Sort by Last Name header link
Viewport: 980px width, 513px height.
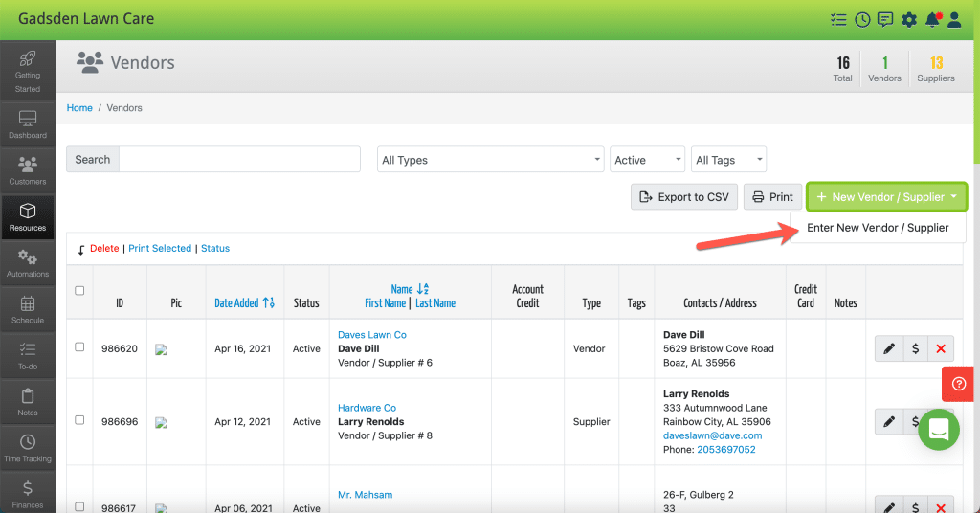pyautogui.click(x=435, y=303)
